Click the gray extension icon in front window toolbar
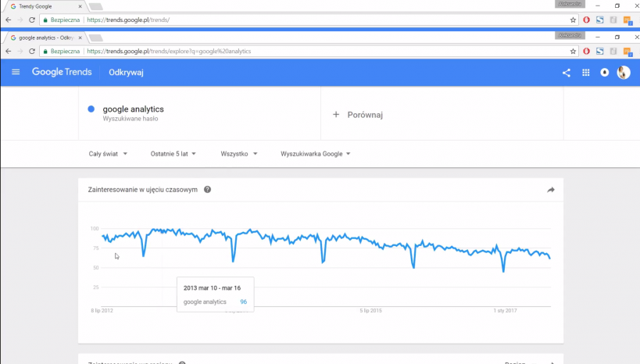Screen dimensions: 640x364 613,51
